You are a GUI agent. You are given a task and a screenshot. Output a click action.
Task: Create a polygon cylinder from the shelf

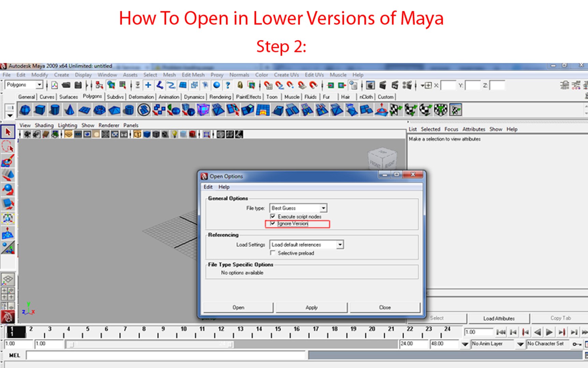coord(55,110)
